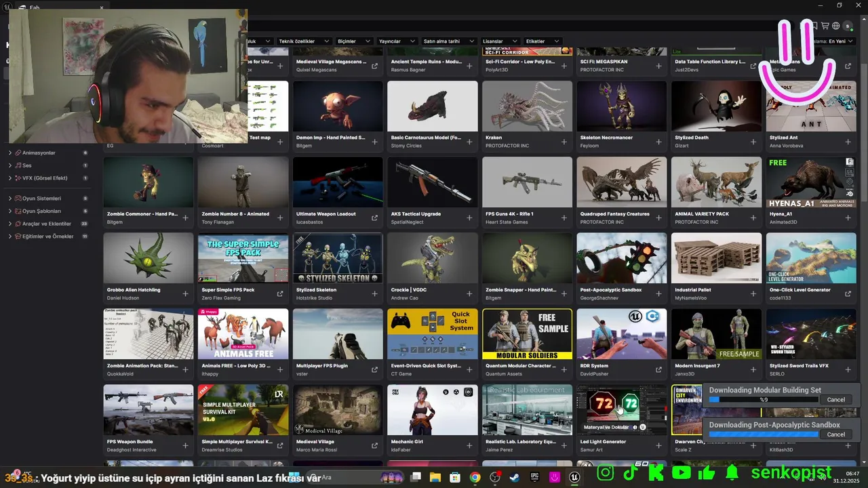
Task: Open the Zombie Number 8 - Animated title
Action: 235,213
